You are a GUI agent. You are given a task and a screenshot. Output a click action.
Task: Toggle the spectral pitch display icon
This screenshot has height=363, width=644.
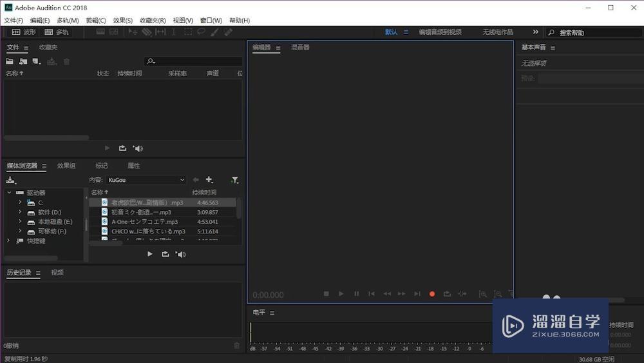tap(114, 32)
